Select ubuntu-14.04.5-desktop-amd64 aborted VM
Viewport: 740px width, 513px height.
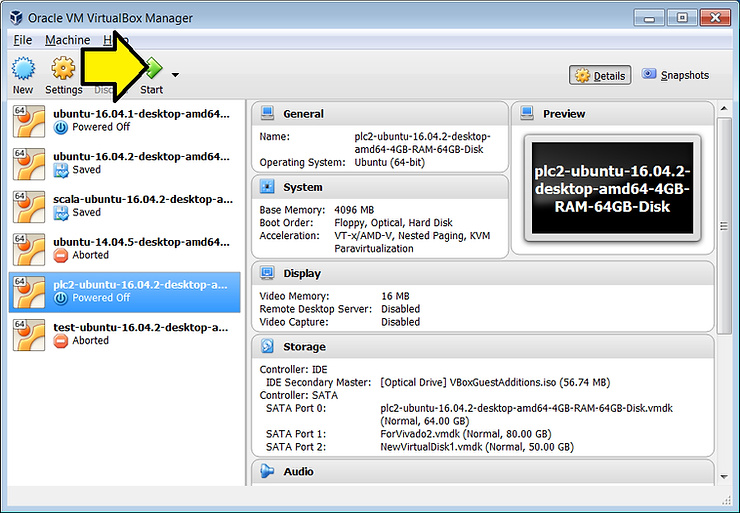pyautogui.click(x=125, y=249)
